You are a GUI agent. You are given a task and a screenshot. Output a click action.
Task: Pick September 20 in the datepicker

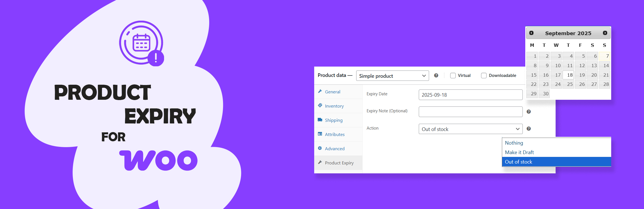tap(593, 75)
